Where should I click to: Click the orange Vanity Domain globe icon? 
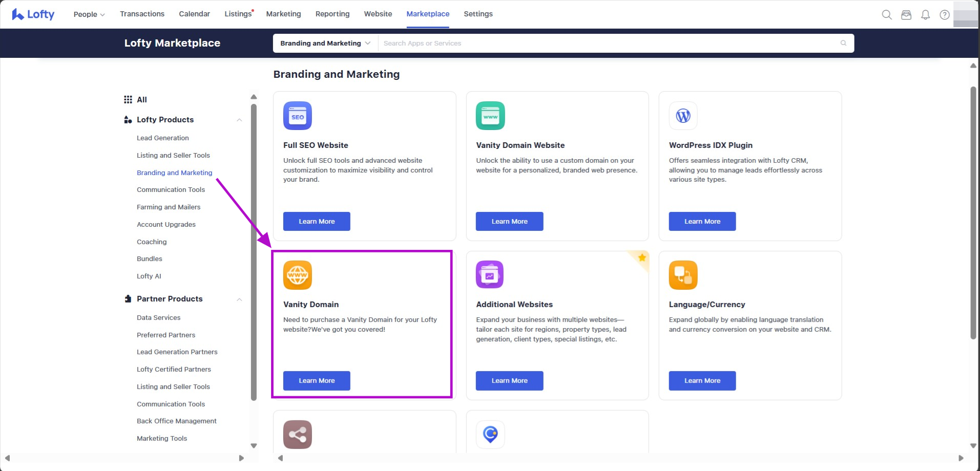point(297,275)
